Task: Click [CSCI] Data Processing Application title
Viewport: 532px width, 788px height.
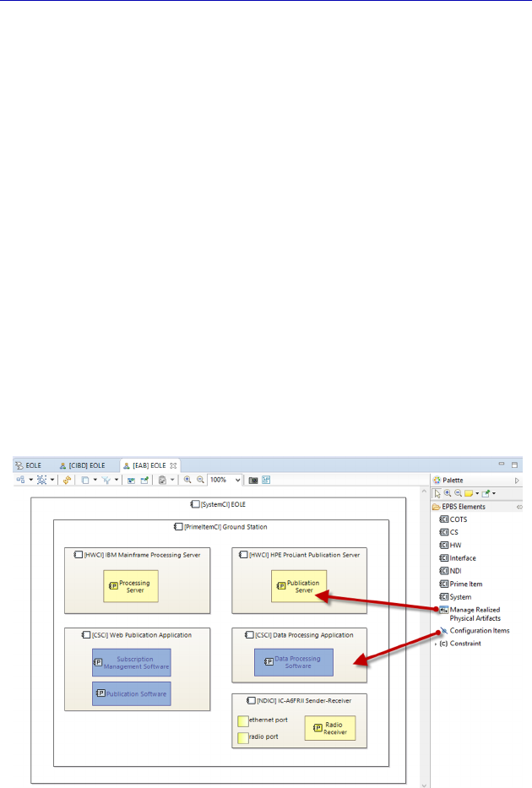Action: [x=299, y=635]
